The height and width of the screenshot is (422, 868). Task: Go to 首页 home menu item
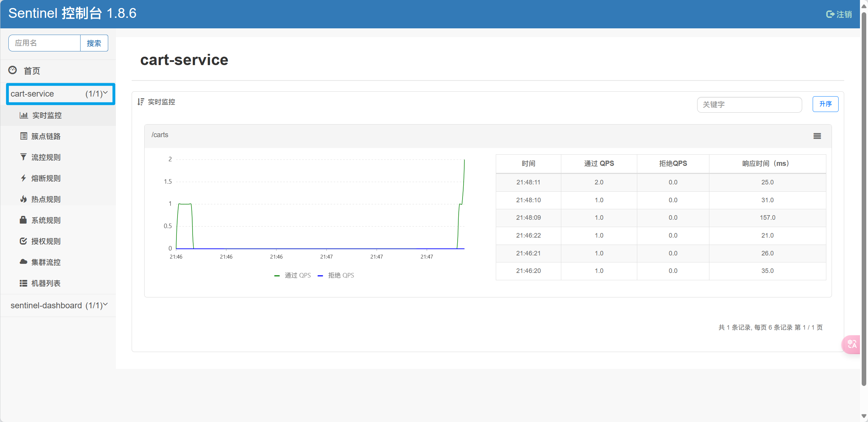[x=32, y=71]
